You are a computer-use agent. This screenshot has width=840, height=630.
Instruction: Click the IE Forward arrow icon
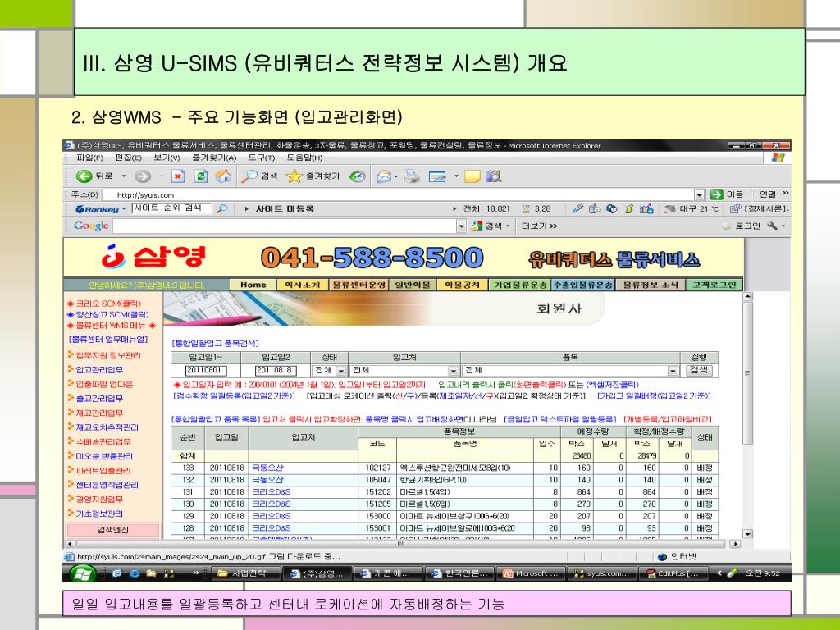[x=143, y=176]
